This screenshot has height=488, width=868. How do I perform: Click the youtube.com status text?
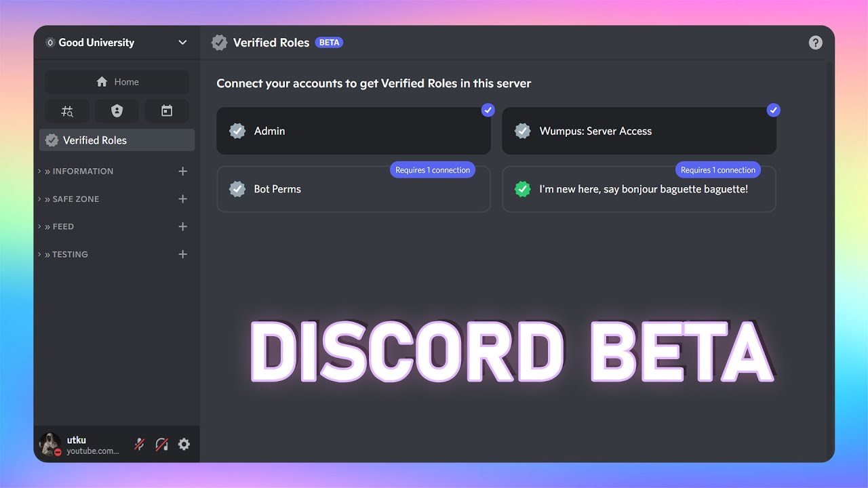(x=93, y=451)
